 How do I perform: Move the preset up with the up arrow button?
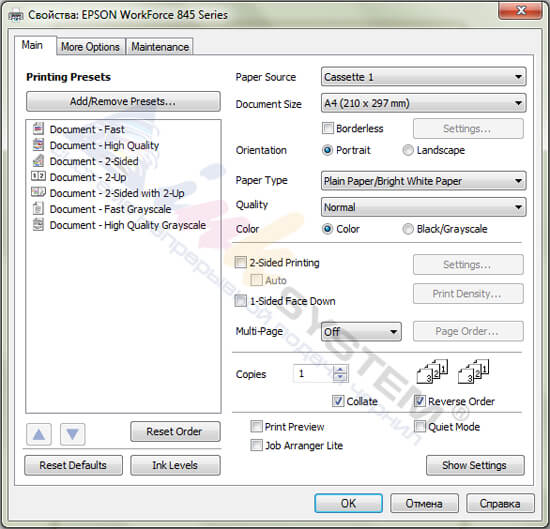39,434
